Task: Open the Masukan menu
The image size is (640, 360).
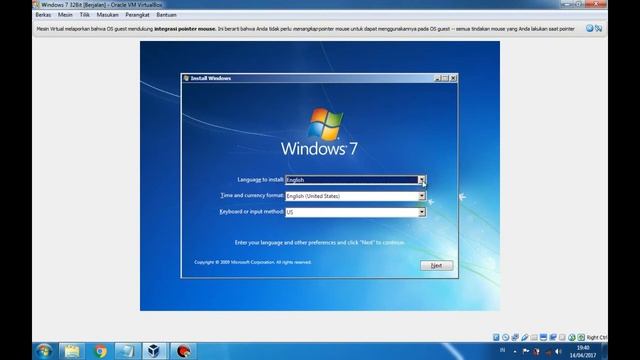Action: pyautogui.click(x=107, y=15)
